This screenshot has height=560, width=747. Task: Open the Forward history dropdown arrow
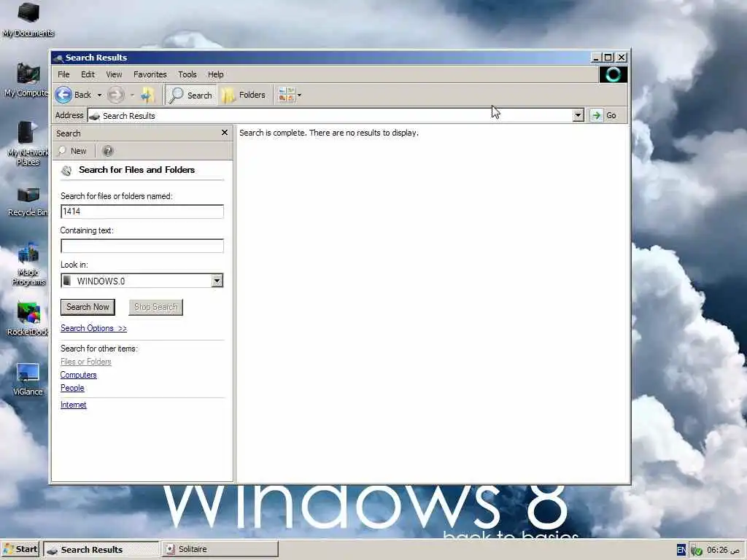[x=132, y=95]
